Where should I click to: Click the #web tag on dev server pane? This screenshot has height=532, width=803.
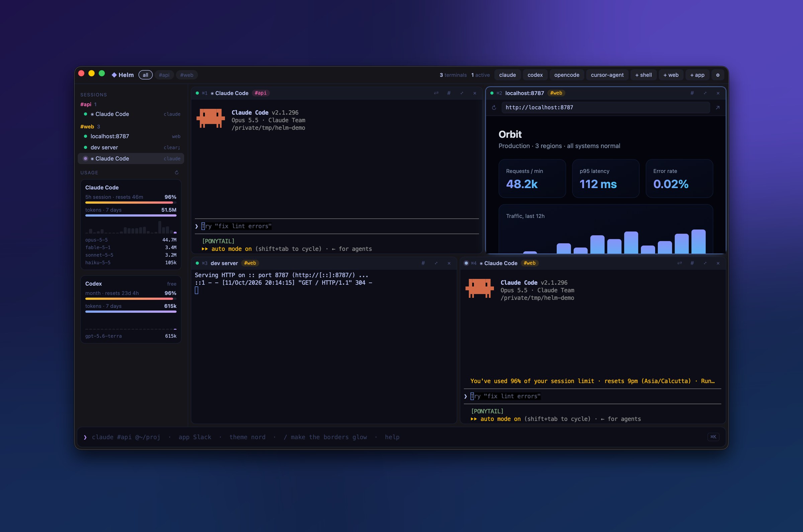[250, 263]
